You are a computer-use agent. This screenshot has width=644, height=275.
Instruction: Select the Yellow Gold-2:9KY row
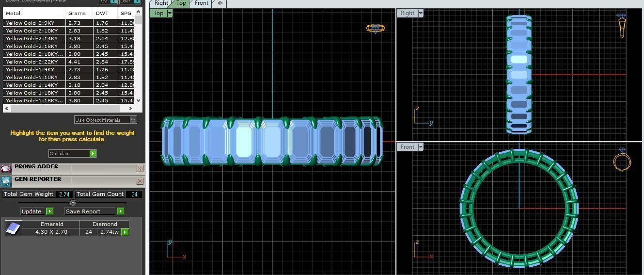tap(69, 23)
